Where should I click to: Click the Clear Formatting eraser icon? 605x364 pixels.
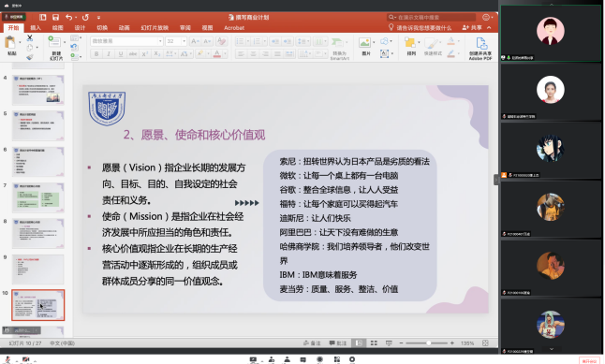point(221,41)
